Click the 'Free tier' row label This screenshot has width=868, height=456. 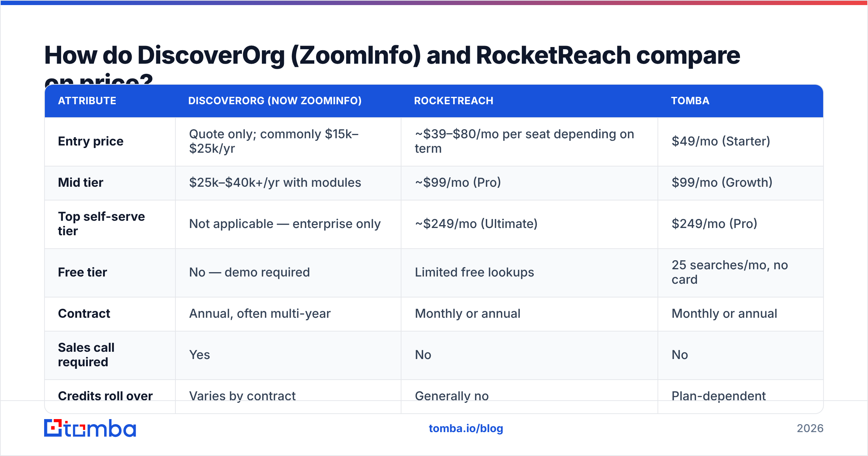coord(82,272)
